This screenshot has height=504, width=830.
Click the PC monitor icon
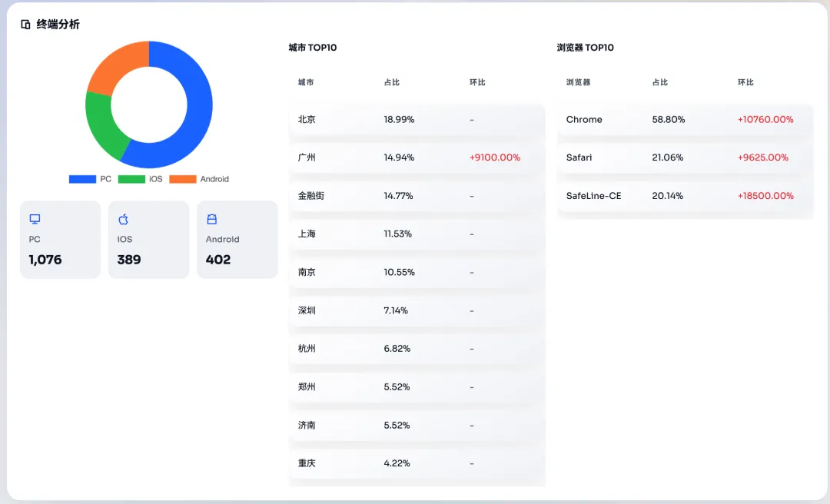click(35, 220)
